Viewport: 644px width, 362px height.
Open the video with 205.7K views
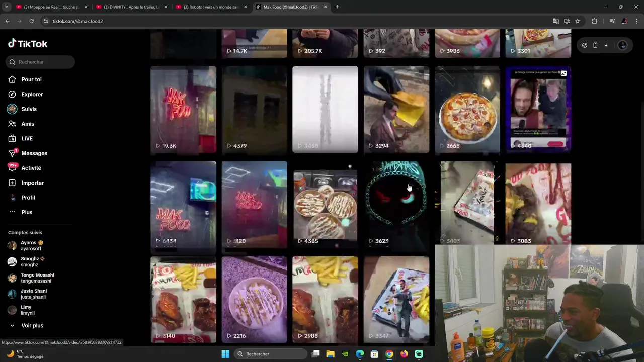(325, 43)
